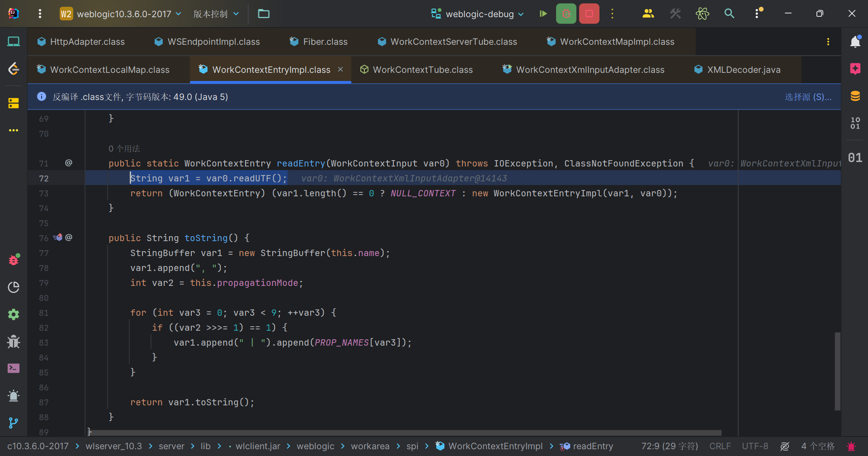Image resolution: width=868 pixels, height=456 pixels.
Task: Change line separator CRLF
Action: tap(720, 446)
